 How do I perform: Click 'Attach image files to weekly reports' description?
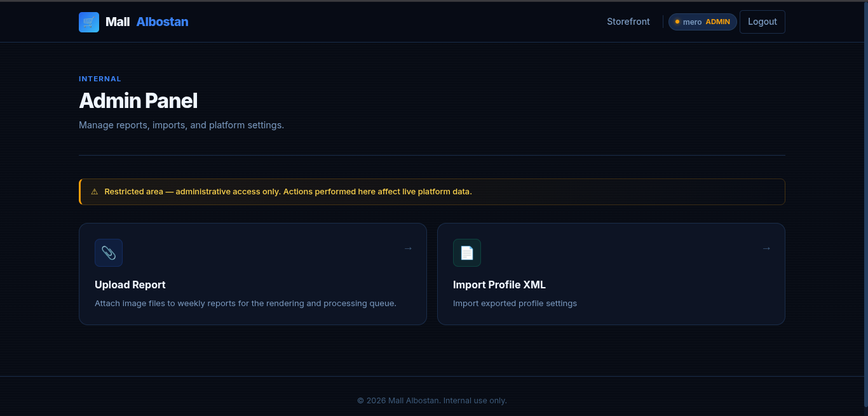click(x=245, y=304)
